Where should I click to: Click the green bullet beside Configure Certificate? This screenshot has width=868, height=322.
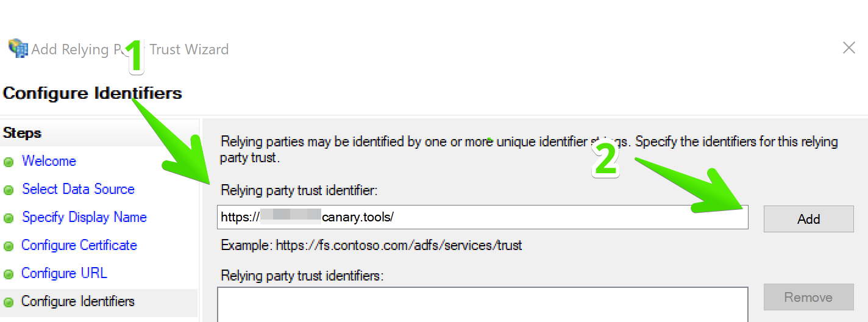[x=9, y=246]
